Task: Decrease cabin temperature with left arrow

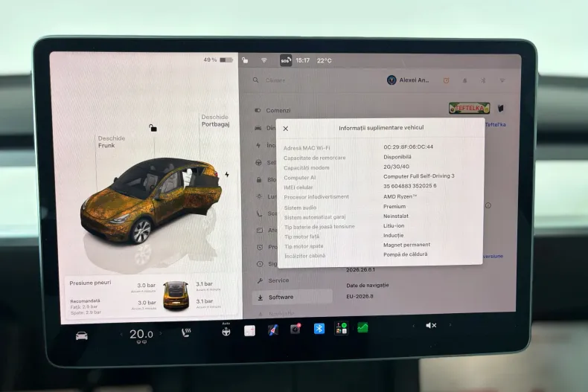Action: [x=121, y=334]
